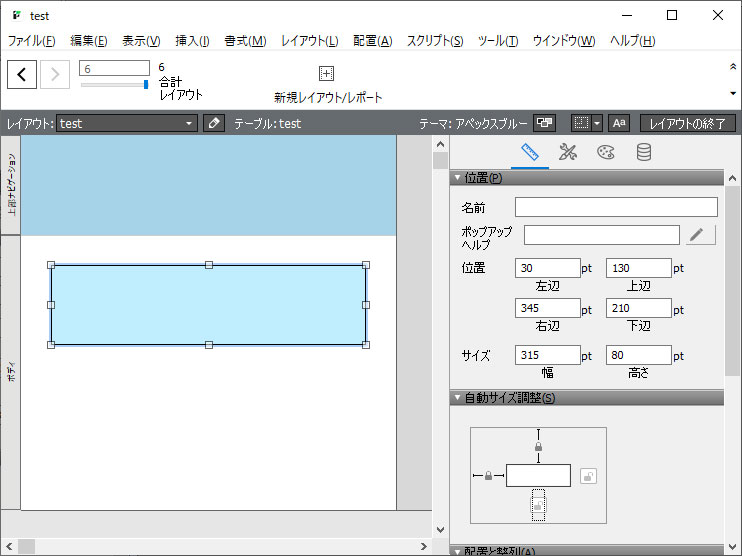Click the horizontal scrollbar left arrow
Viewport: 742px width, 556px height.
point(9,546)
